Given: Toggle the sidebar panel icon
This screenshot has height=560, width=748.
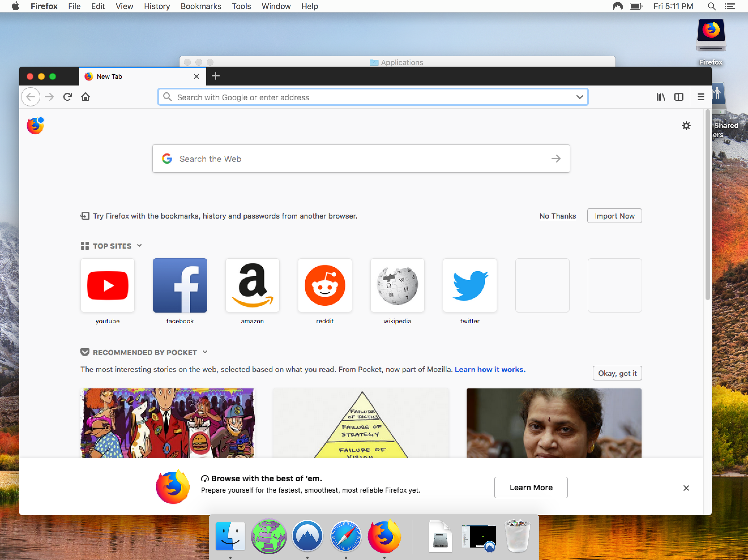Looking at the screenshot, I should [679, 97].
